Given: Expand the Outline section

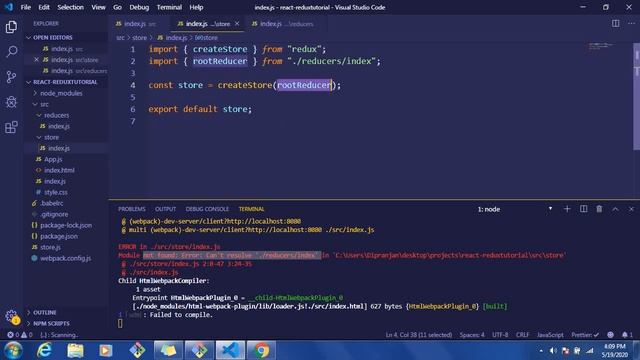Looking at the screenshot, I should click(x=44, y=312).
